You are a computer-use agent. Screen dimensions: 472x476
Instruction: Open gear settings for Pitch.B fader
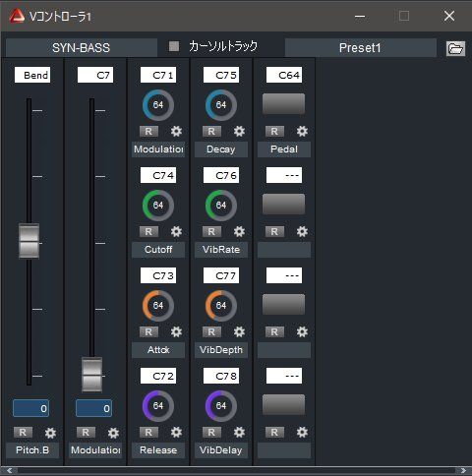50,433
